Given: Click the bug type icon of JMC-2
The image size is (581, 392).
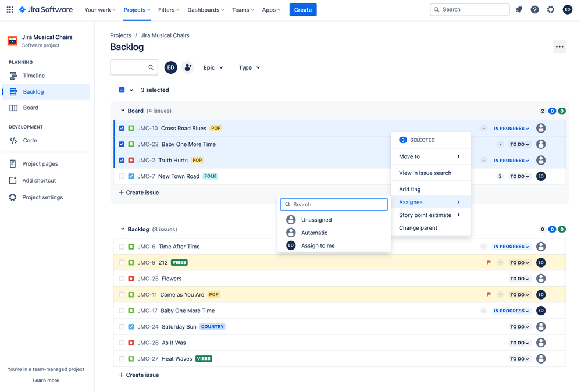Looking at the screenshot, I should click(x=131, y=161).
